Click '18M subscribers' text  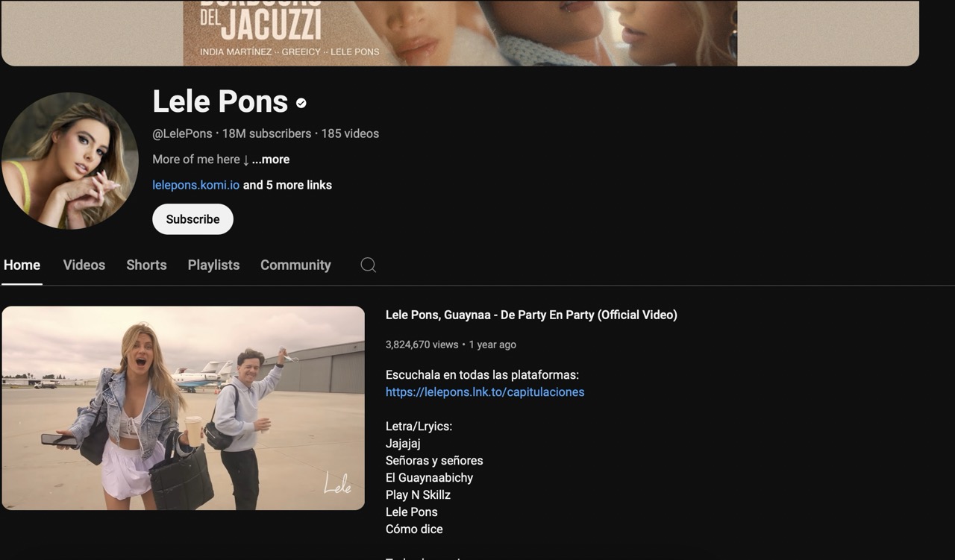tap(266, 133)
